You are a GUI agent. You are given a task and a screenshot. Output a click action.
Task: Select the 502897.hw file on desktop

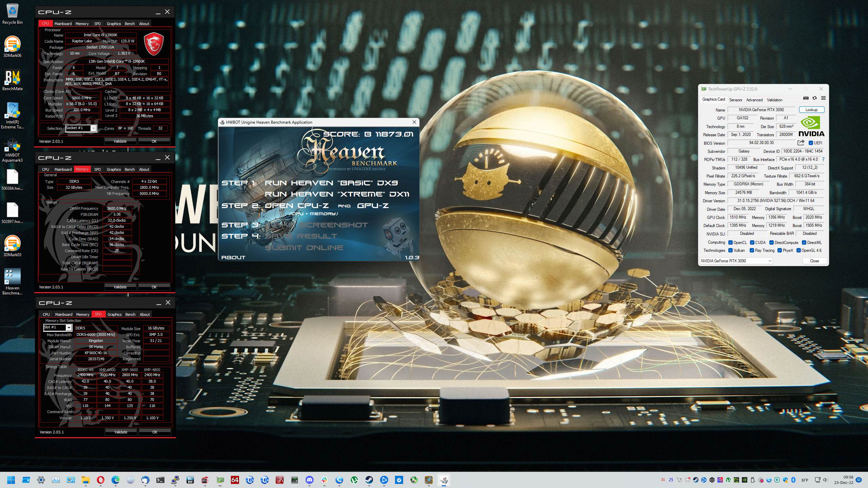coord(13,213)
